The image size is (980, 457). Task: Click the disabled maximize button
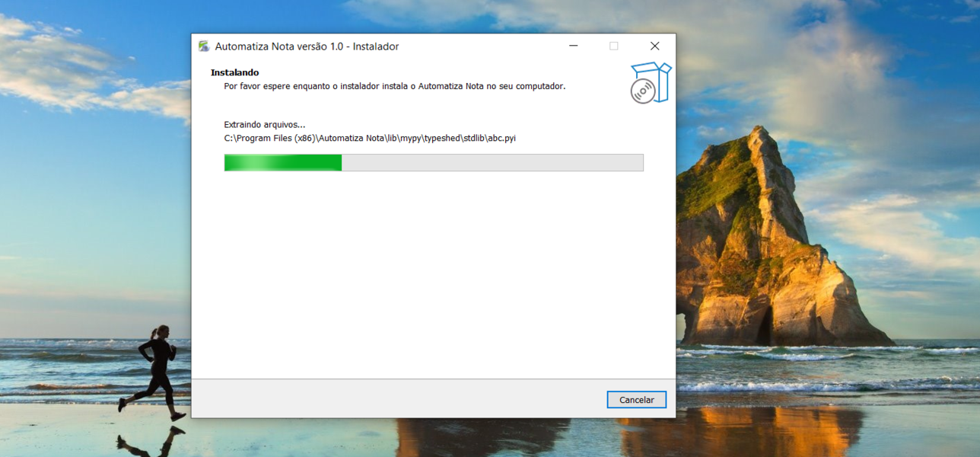point(614,46)
